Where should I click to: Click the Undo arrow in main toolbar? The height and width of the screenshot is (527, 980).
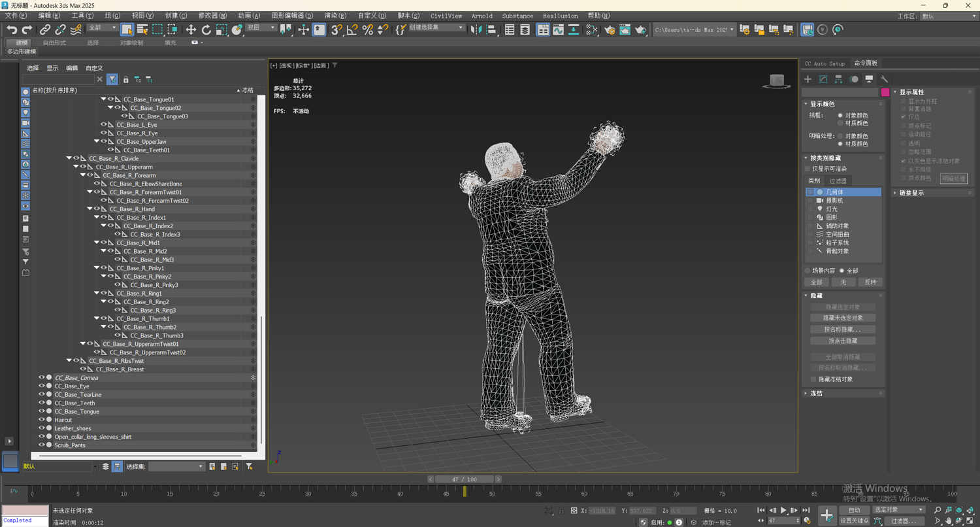[12, 29]
